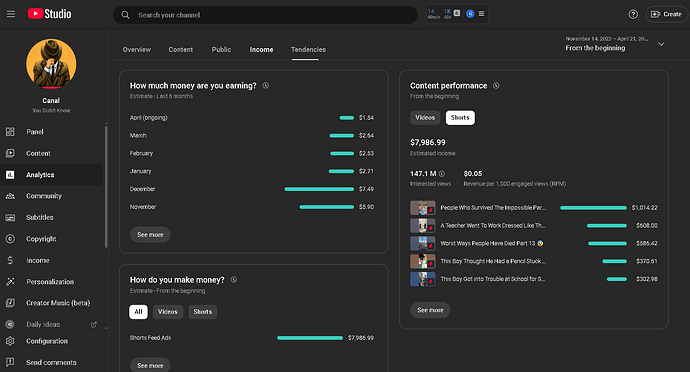The image size is (690, 372).
Task: Click the Analytics sidebar icon
Action: tap(10, 175)
